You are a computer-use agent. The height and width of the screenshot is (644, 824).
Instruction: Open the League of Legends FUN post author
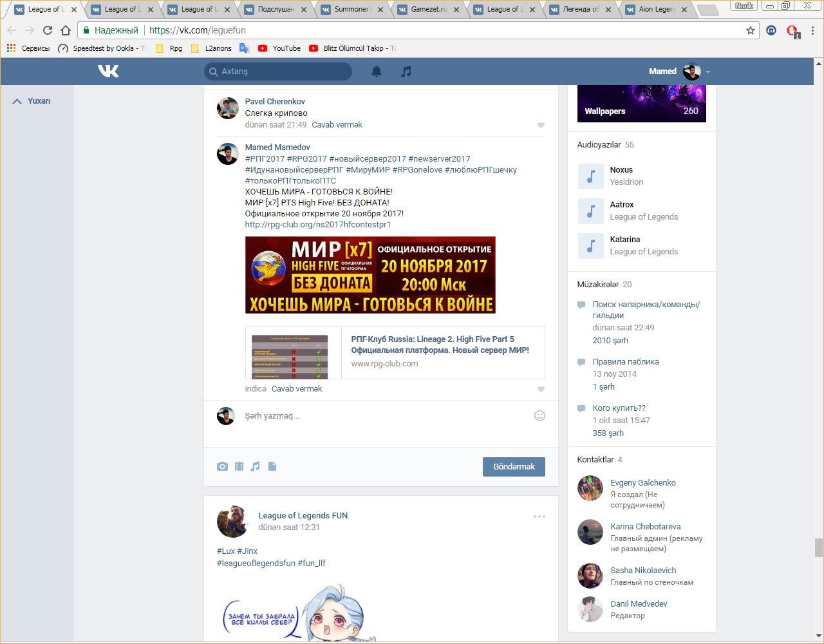click(x=303, y=516)
